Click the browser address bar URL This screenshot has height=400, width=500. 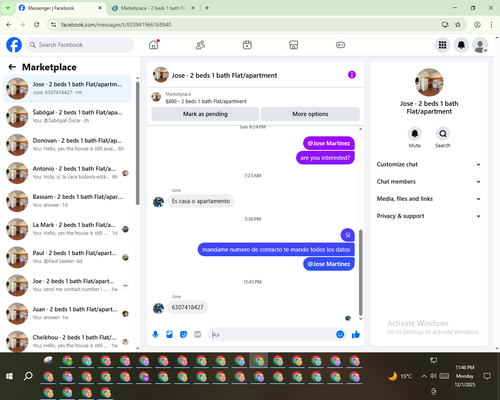[116, 25]
